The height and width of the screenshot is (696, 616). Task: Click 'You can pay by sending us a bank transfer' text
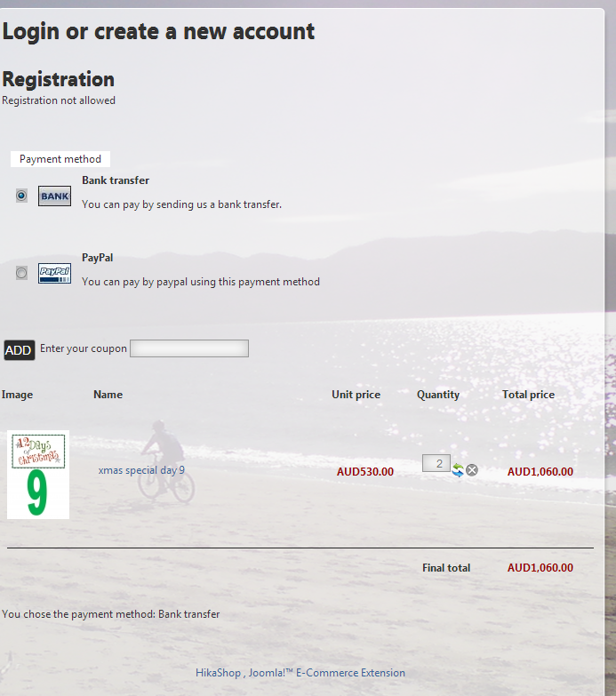pos(181,204)
